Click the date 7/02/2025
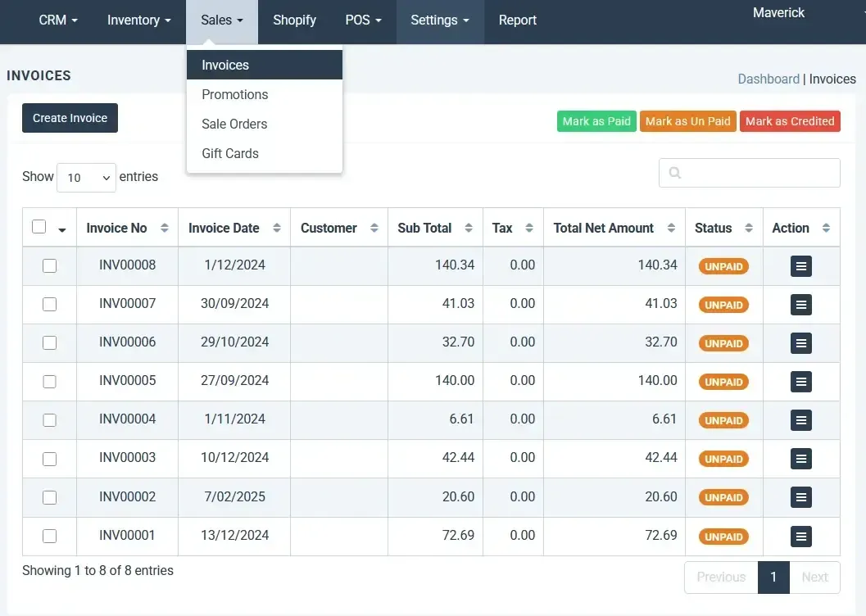This screenshot has height=616, width=866. click(234, 496)
